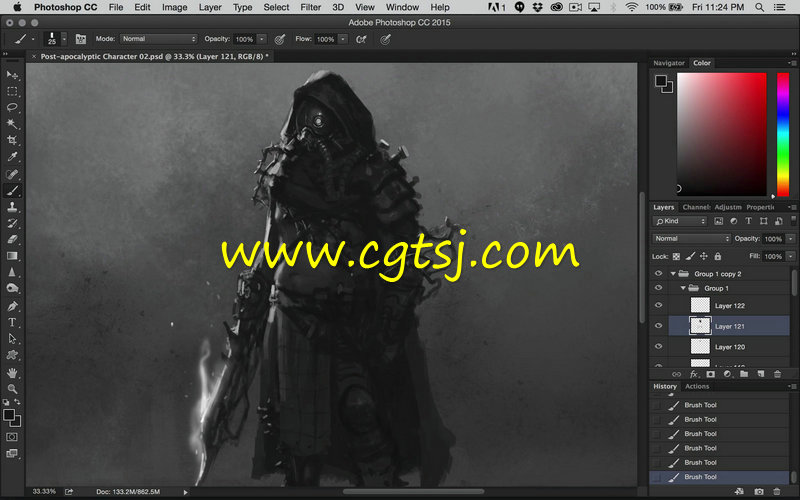Screen dimensions: 800x500
Task: Switch to the Channels tab
Action: 696,207
